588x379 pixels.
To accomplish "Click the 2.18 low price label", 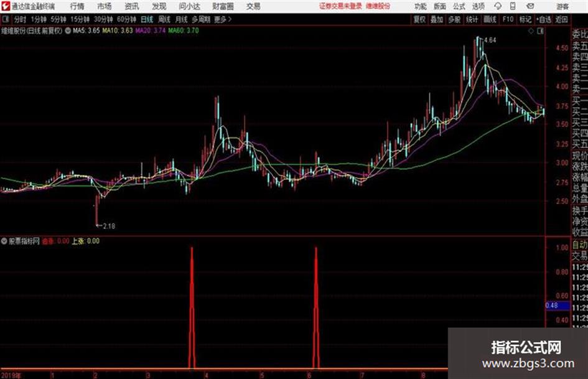I will click(x=109, y=226).
